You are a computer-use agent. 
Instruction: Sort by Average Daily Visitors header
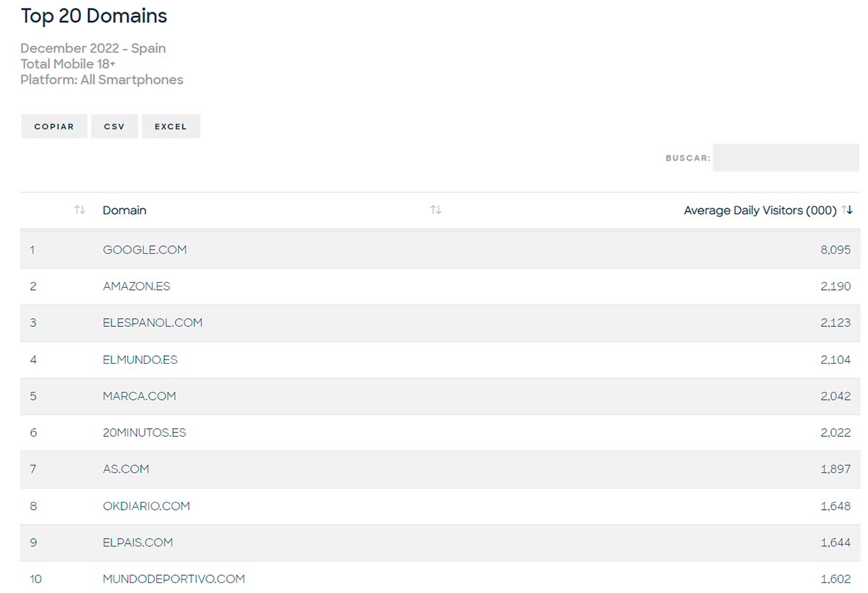(759, 210)
